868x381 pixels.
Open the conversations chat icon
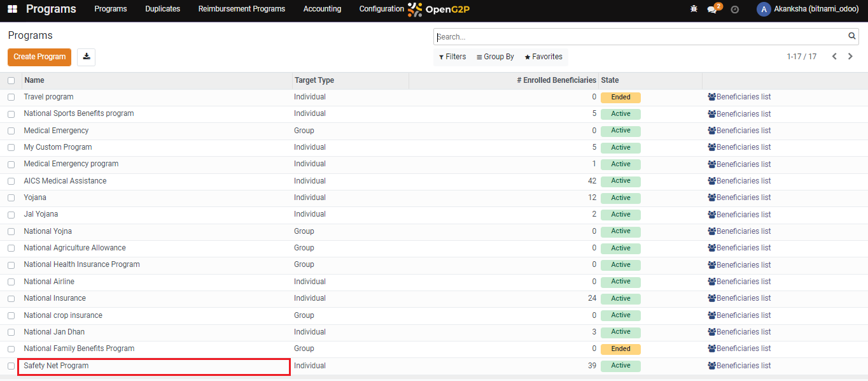(x=712, y=10)
